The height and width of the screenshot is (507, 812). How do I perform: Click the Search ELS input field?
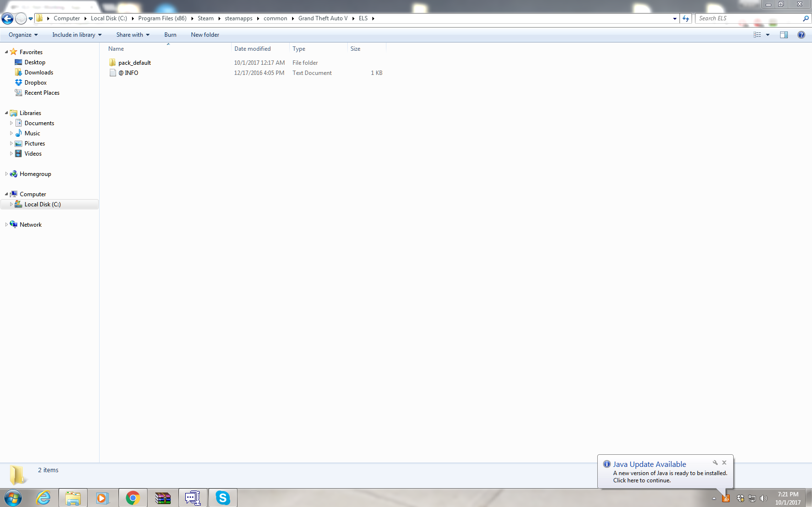pos(749,18)
